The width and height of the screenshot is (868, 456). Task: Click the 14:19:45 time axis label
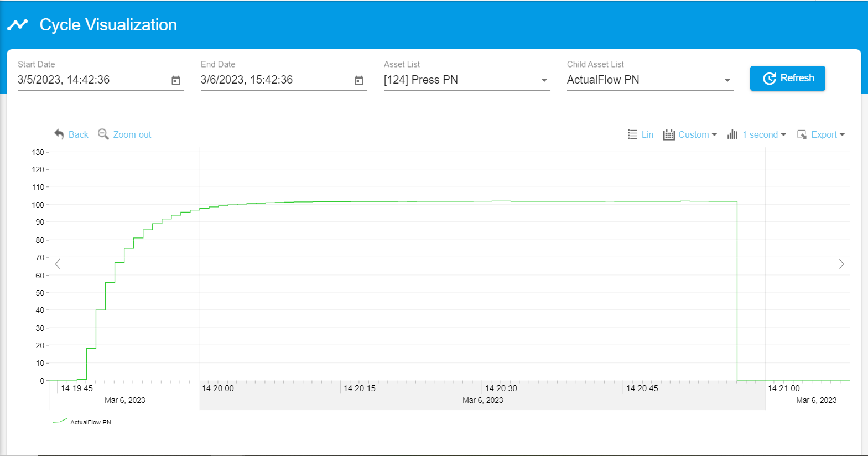tap(77, 388)
